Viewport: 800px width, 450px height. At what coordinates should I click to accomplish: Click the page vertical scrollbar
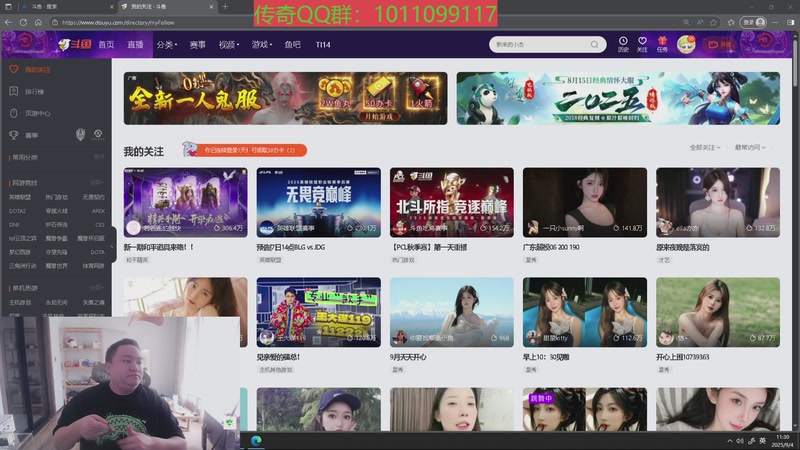pyautogui.click(x=795, y=66)
